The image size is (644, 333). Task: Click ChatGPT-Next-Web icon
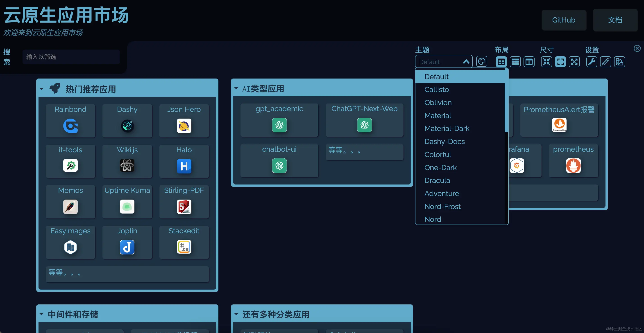(x=364, y=125)
